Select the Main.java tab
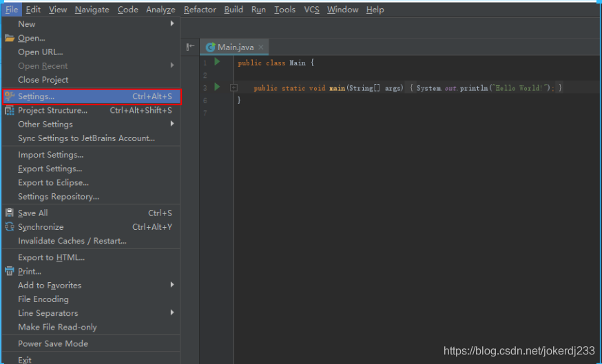The height and width of the screenshot is (364, 602). (x=235, y=47)
